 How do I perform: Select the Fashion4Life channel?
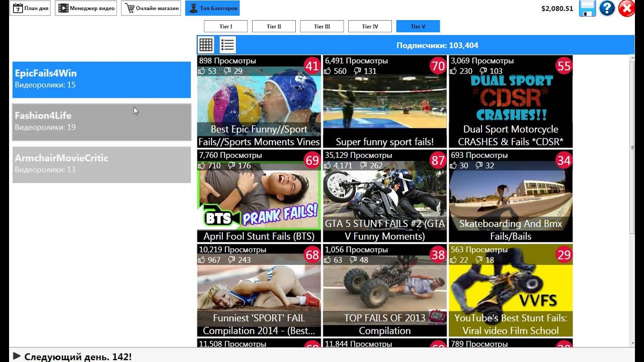[x=102, y=122]
